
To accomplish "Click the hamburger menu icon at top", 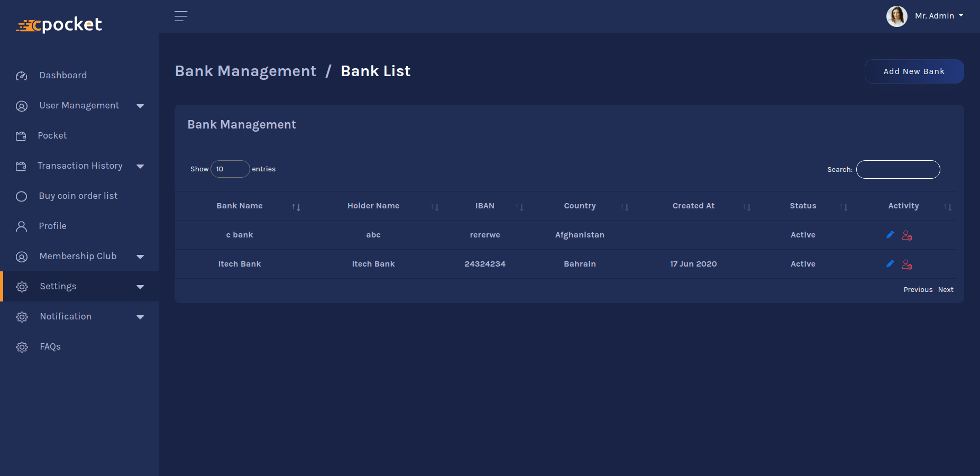I will point(181,16).
